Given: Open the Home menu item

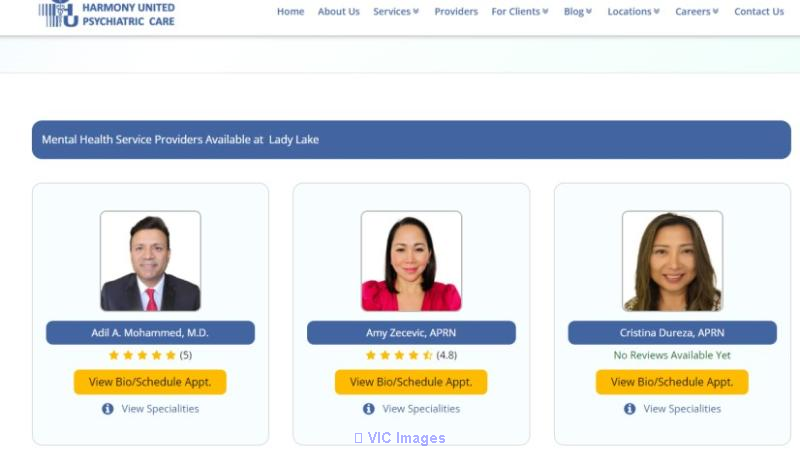Looking at the screenshot, I should 290,11.
